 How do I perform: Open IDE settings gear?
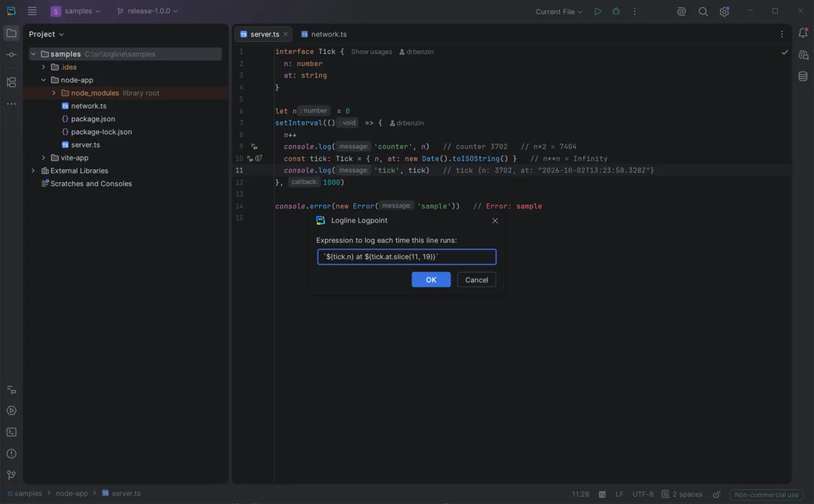724,11
